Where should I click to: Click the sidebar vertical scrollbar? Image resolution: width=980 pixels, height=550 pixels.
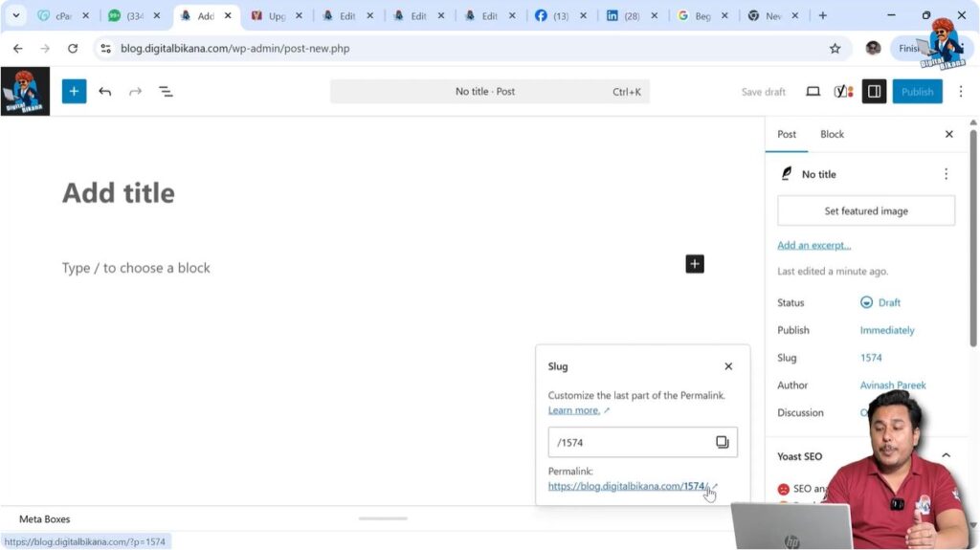coord(973,237)
